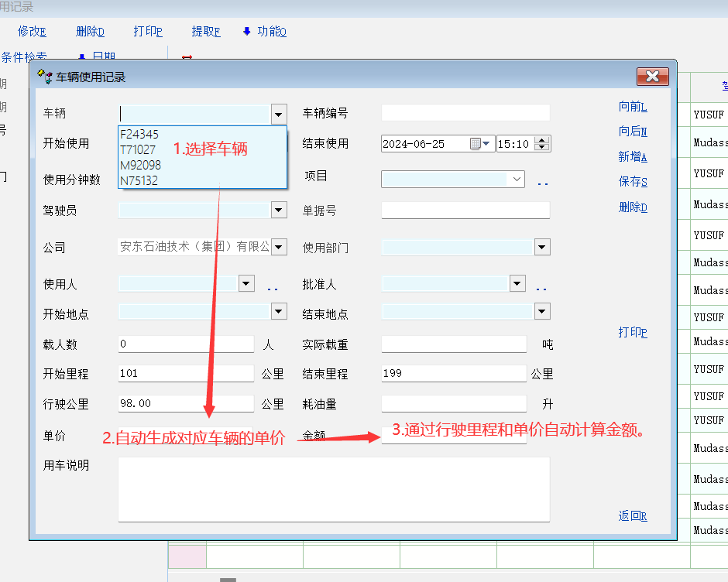Screen dimensions: 728x582
Task: Click the 用车说明 text area
Action: tap(334, 489)
